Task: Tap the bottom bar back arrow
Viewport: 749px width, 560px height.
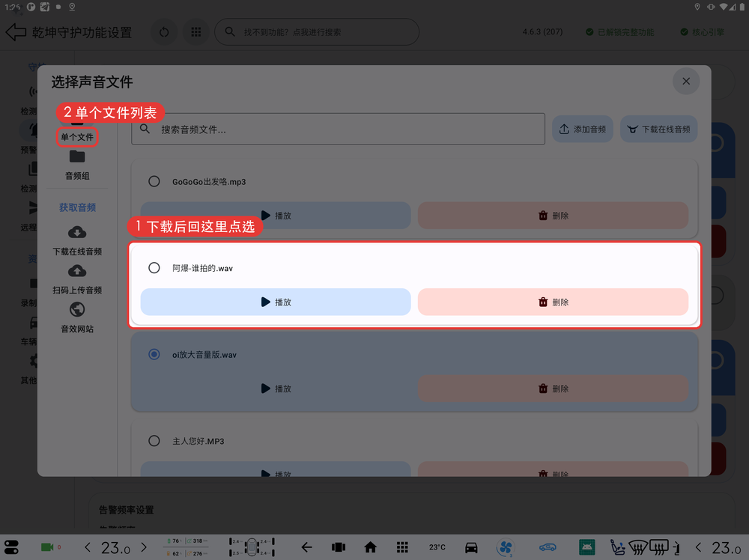Action: pyautogui.click(x=306, y=547)
